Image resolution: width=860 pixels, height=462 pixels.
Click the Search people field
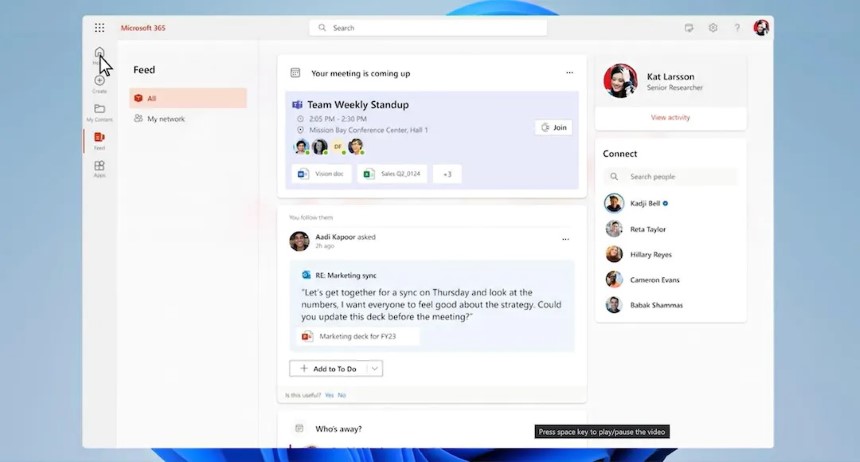click(x=670, y=177)
